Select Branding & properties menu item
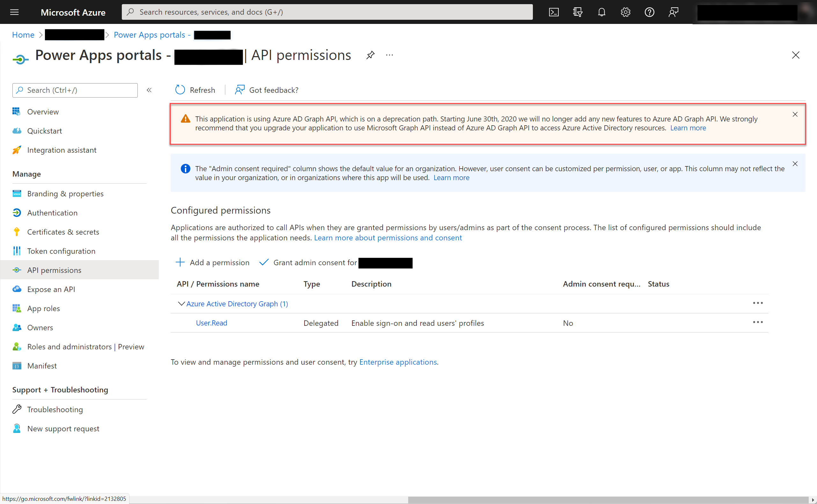Image resolution: width=817 pixels, height=504 pixels. pyautogui.click(x=66, y=193)
